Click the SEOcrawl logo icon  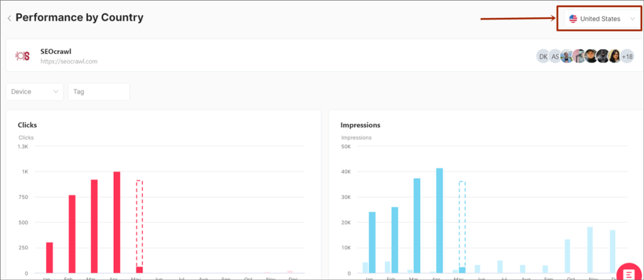click(x=22, y=56)
